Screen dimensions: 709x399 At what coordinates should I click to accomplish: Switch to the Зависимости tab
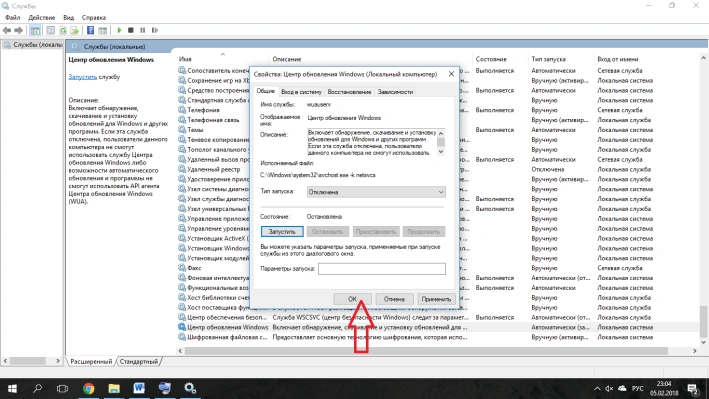395,92
